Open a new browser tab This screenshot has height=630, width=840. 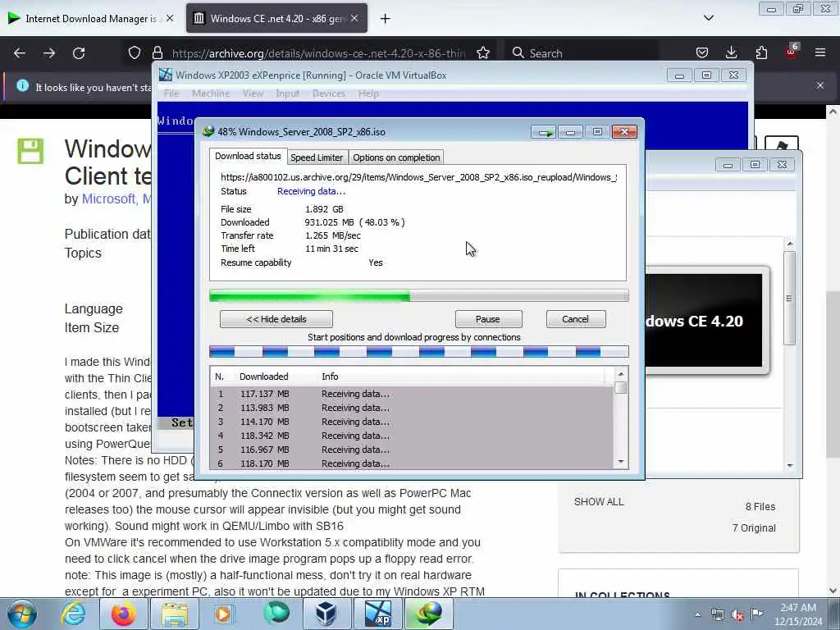click(386, 19)
